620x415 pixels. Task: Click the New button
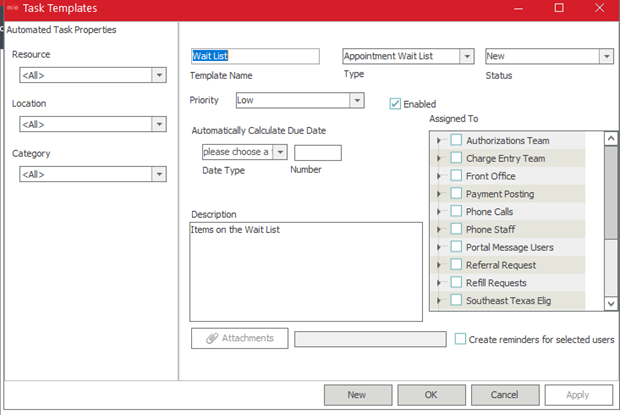click(x=356, y=395)
